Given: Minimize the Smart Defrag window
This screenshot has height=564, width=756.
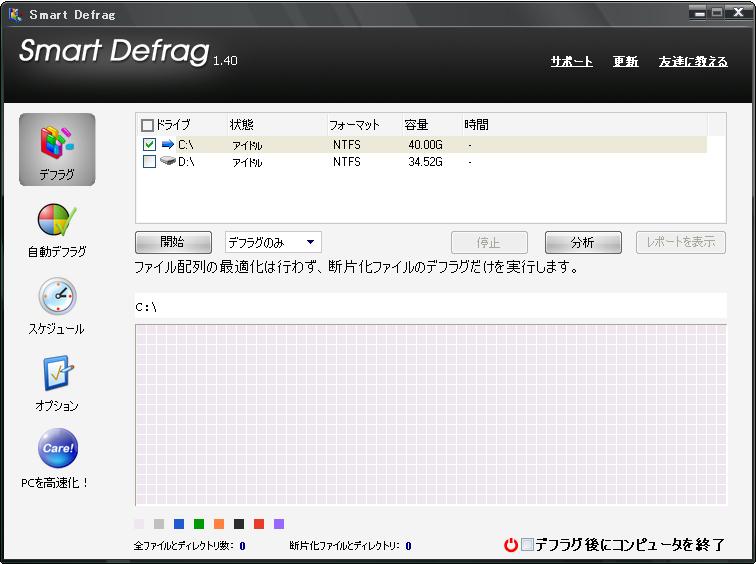Looking at the screenshot, I should (700, 13).
